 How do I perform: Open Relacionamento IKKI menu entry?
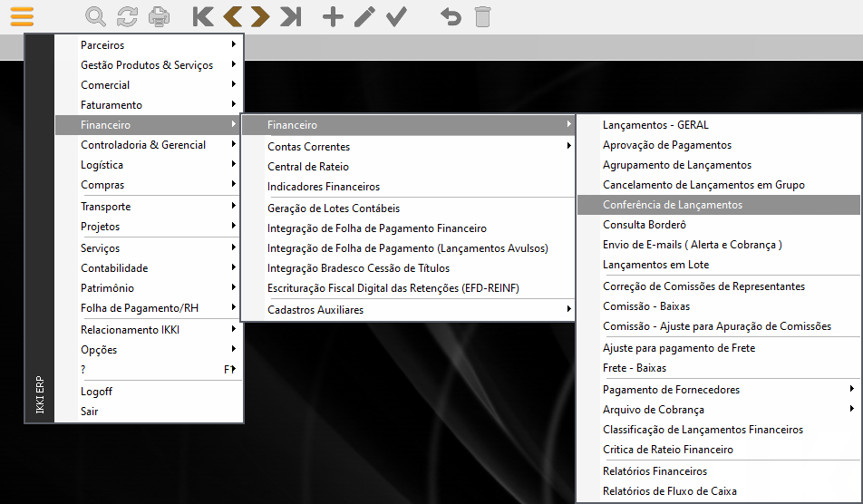[149, 330]
